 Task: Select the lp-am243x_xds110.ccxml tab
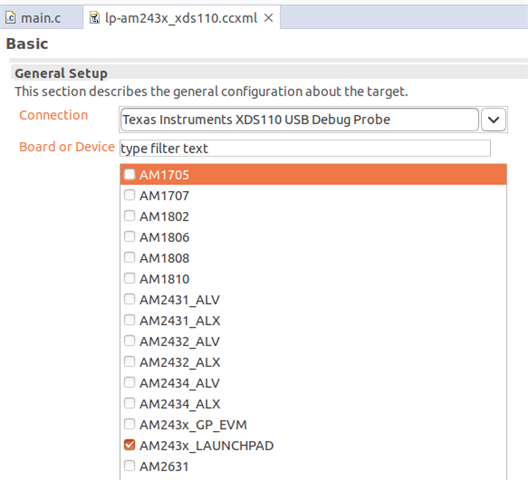[181, 18]
